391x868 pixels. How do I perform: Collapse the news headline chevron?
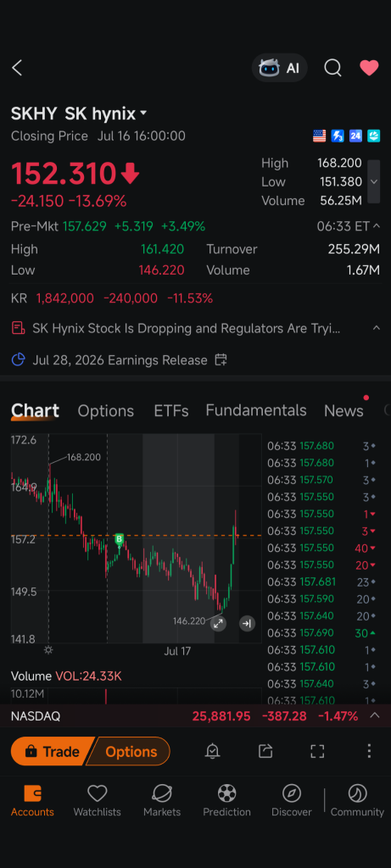coord(376,328)
